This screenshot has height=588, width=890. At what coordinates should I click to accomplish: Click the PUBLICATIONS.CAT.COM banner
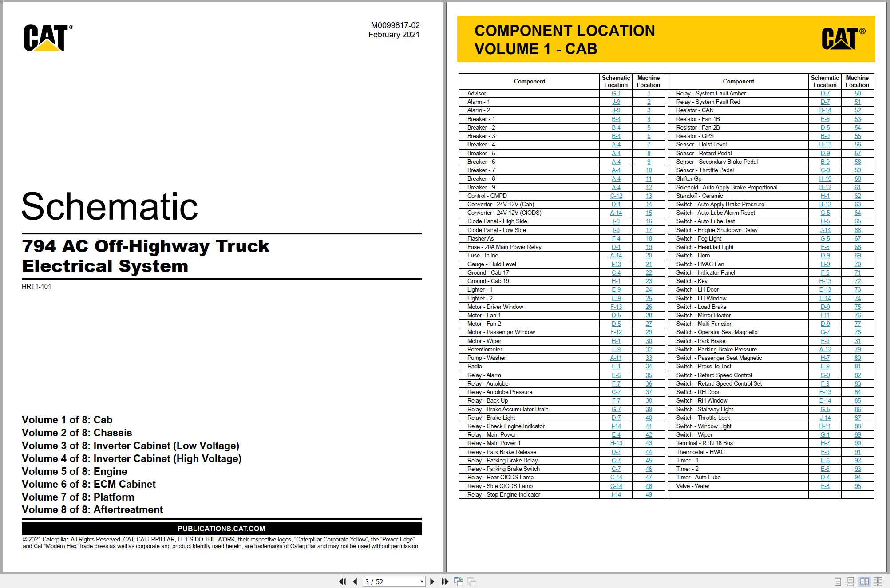pos(222,529)
